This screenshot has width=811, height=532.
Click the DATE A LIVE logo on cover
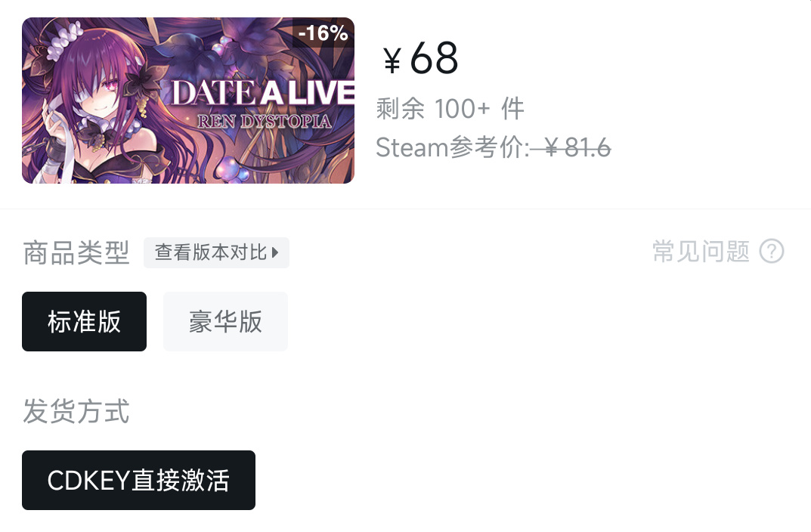(x=263, y=93)
